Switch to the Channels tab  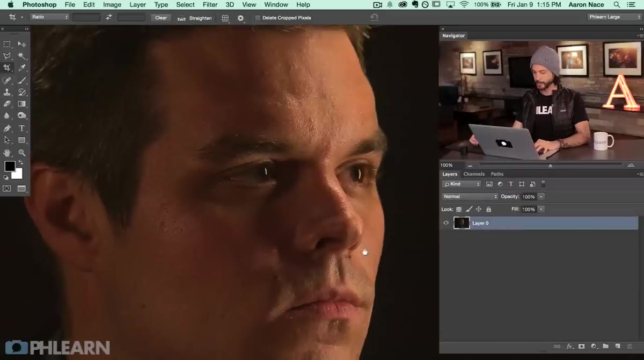click(x=474, y=174)
